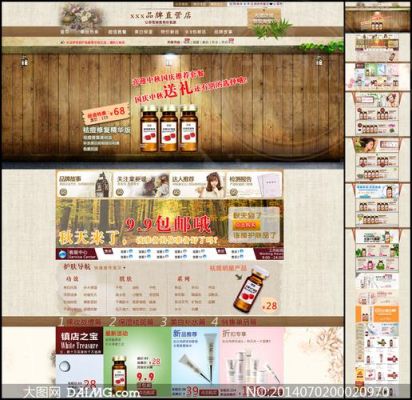Click the middle bottle on the wooden banner

coord(169,128)
